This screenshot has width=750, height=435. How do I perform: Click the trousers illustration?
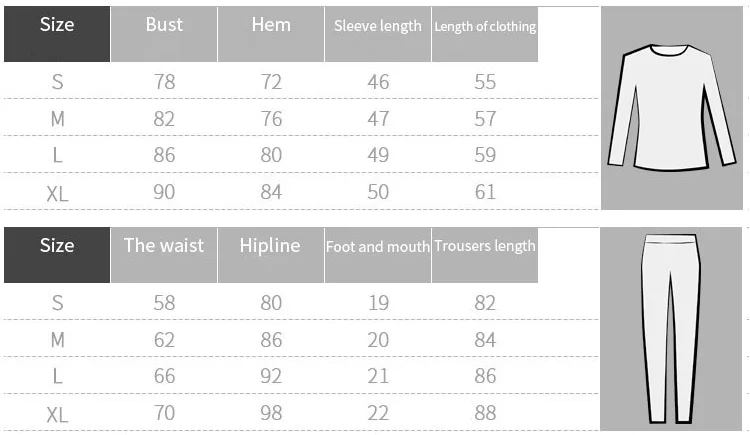point(671,329)
